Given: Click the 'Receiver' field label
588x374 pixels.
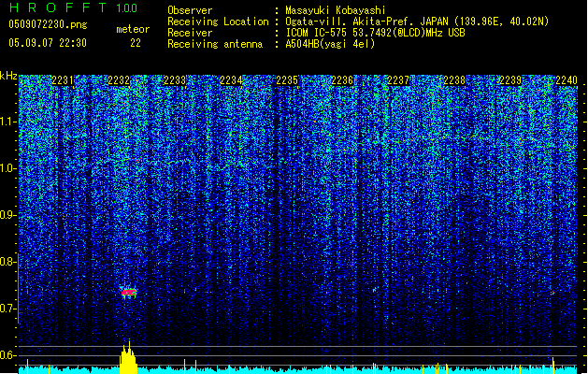Looking at the screenshot, I should (x=190, y=33).
